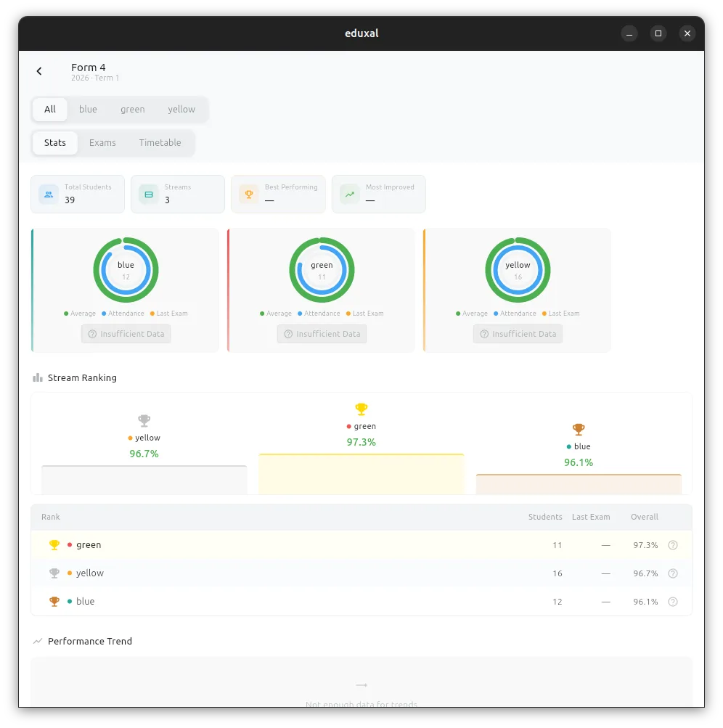Screen dimensions: 723x728
Task: Select the green stream filter
Action: click(133, 109)
